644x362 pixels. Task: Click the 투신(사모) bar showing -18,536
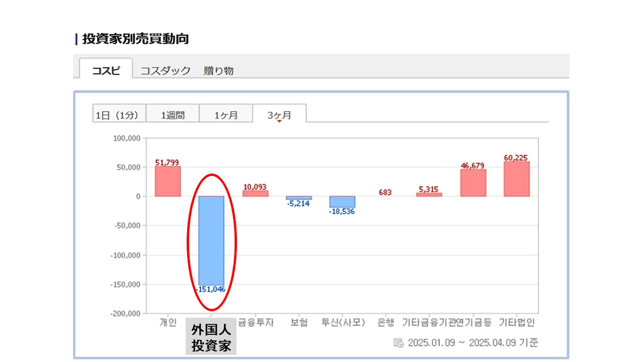coord(342,202)
